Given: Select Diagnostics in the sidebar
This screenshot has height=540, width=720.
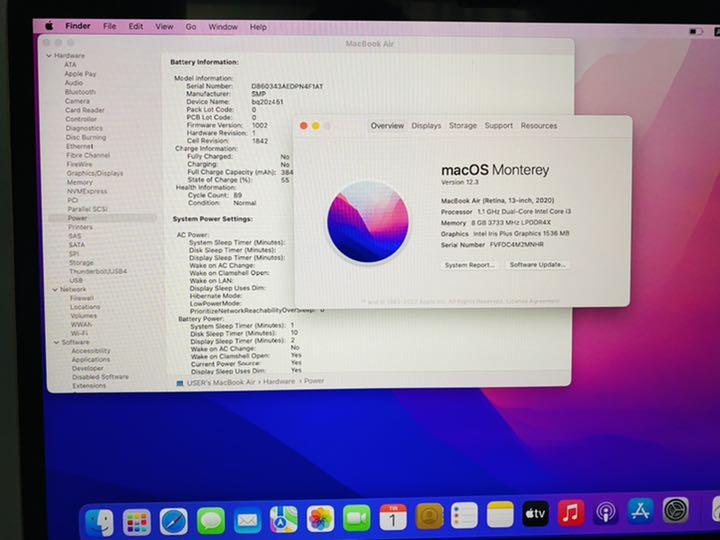Looking at the screenshot, I should pos(84,128).
